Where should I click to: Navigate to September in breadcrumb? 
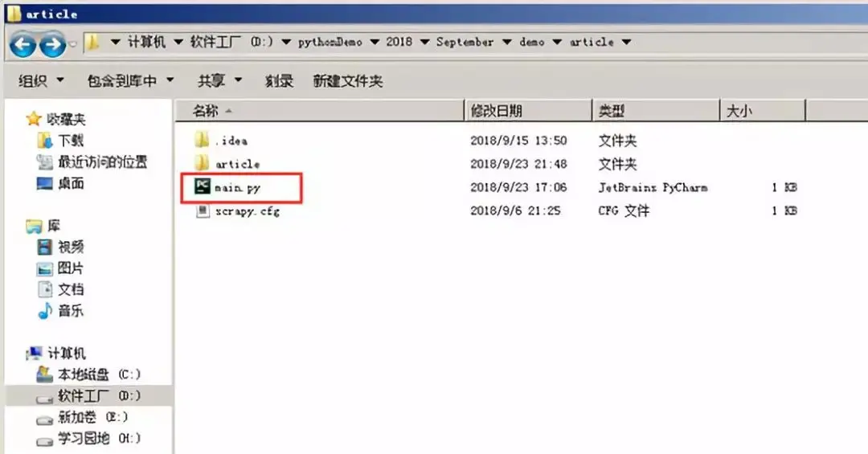[x=465, y=42]
